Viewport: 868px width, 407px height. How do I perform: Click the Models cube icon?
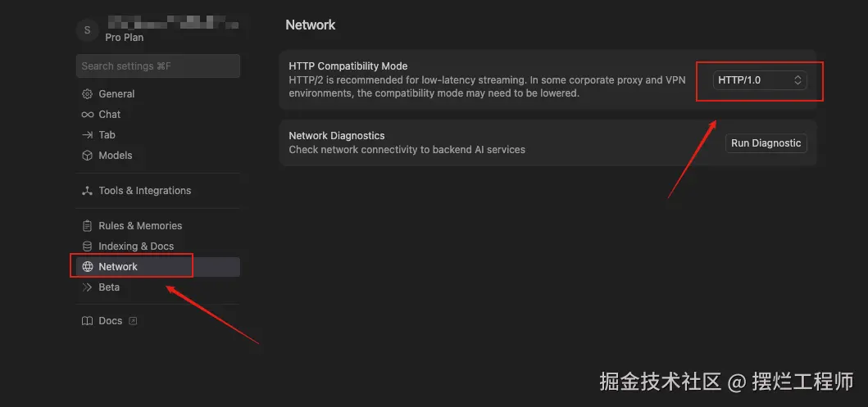(87, 156)
